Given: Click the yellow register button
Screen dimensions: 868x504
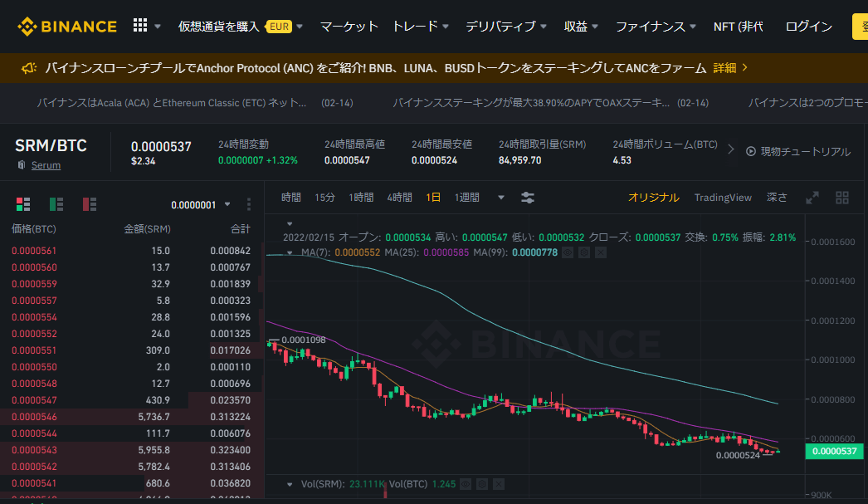Looking at the screenshot, I should (x=860, y=27).
